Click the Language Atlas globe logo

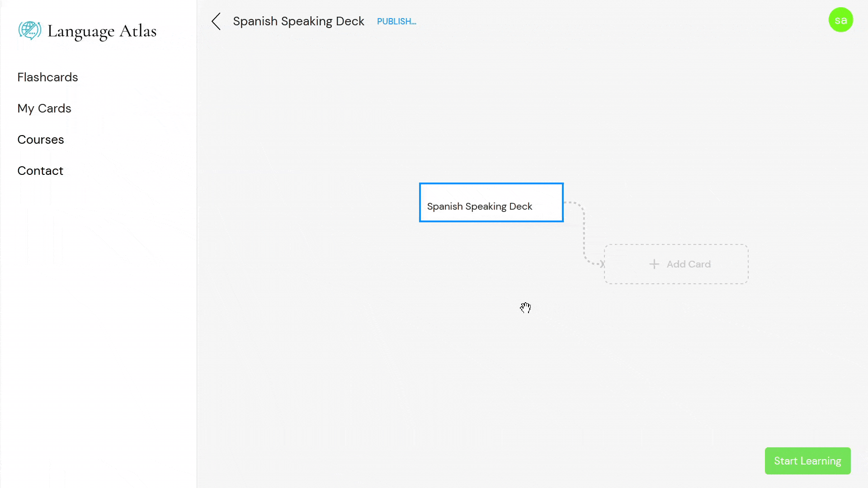tap(30, 30)
